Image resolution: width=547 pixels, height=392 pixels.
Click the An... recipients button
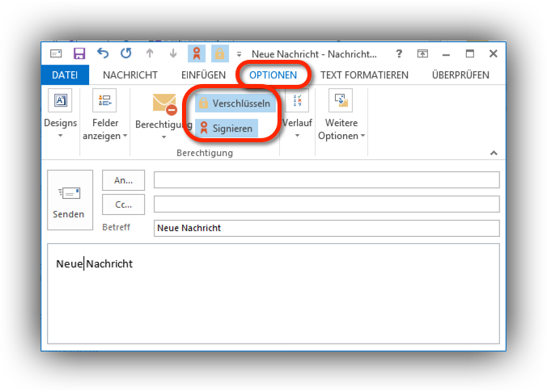[x=123, y=180]
